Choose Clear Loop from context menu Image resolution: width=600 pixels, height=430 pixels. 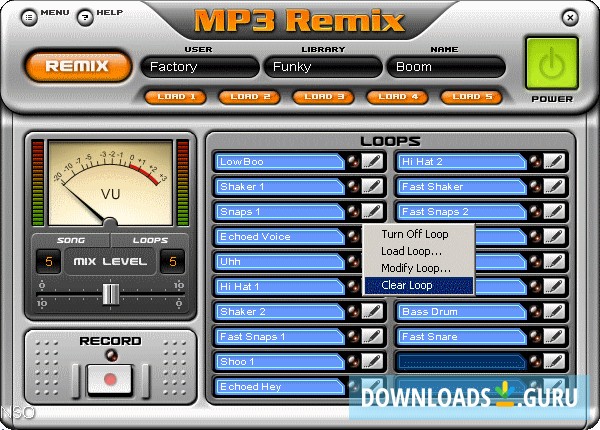pos(419,285)
